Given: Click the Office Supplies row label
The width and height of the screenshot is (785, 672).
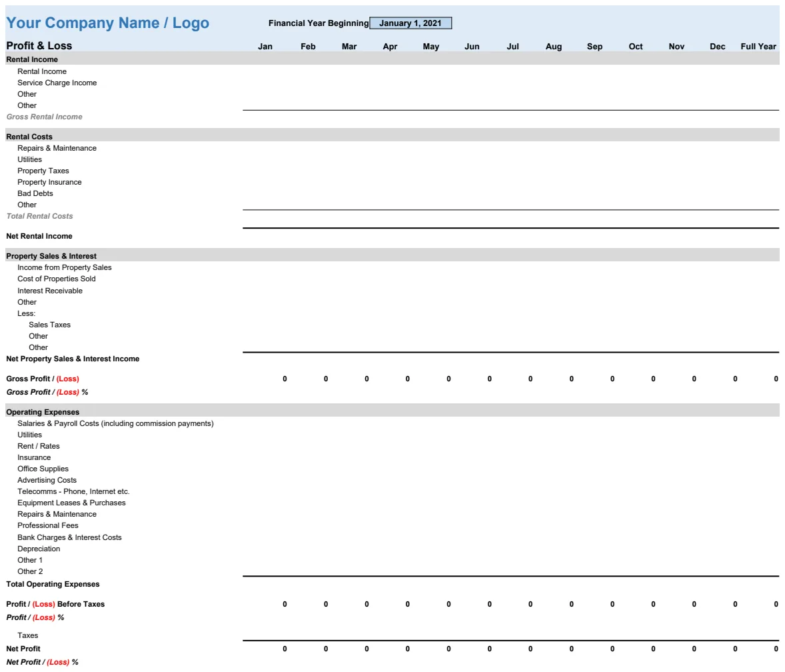Looking at the screenshot, I should (x=43, y=469).
